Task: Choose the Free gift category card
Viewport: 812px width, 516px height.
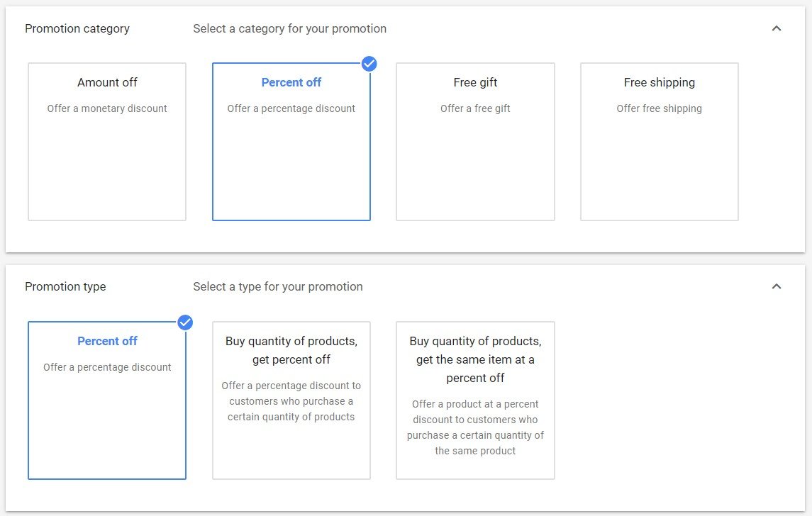Action: 475,142
